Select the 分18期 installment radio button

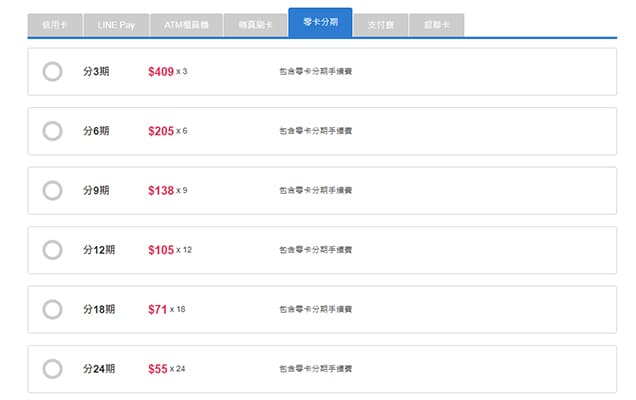pos(53,309)
